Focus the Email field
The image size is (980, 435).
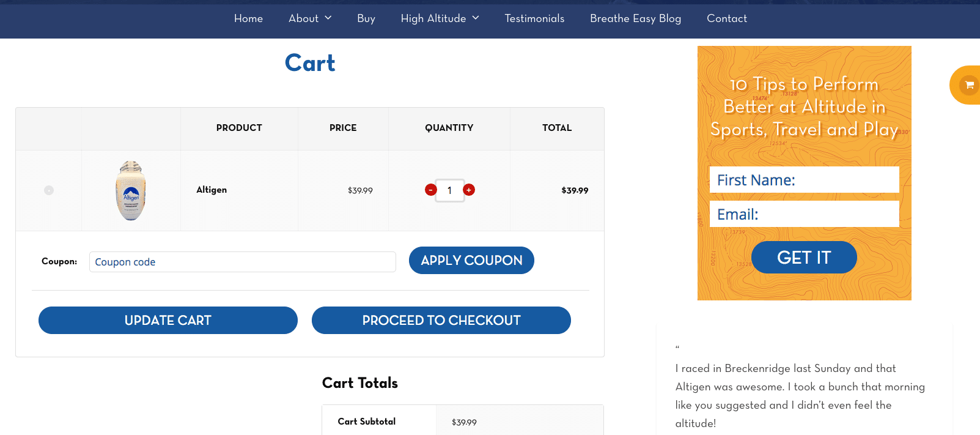(x=805, y=214)
